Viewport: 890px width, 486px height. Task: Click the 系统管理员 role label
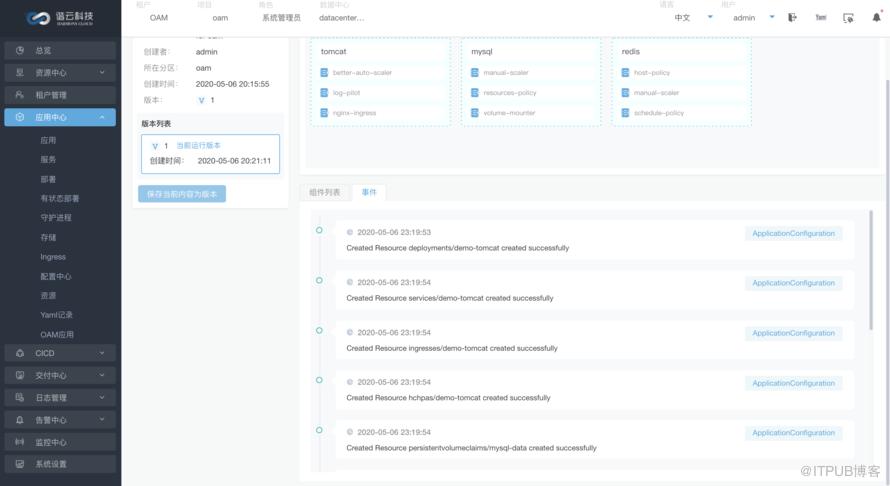[282, 18]
